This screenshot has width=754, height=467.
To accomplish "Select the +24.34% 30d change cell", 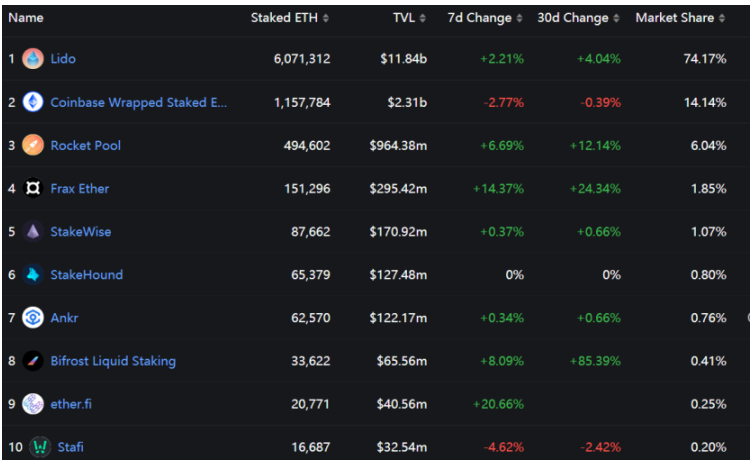I will pyautogui.click(x=595, y=189).
